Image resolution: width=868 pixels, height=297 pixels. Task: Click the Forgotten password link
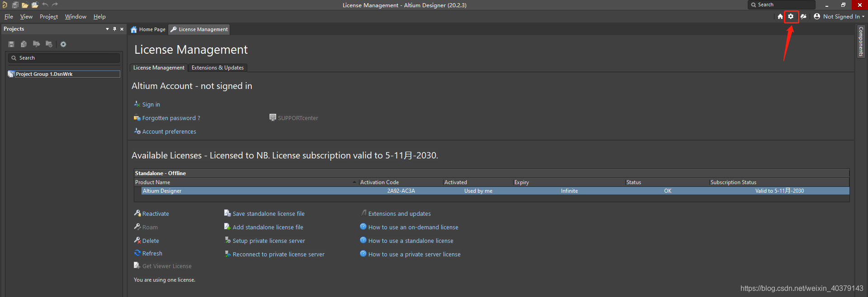(171, 118)
